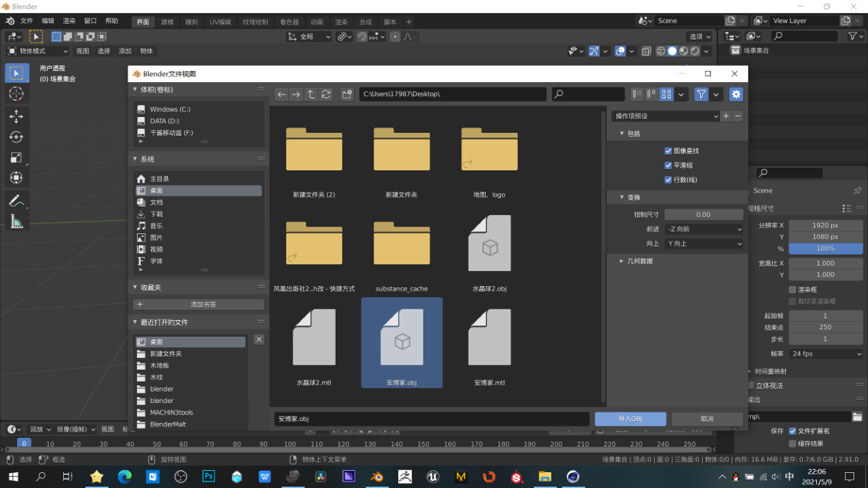Enable the 立体视法 checkbox
Viewport: 868px width, 488px height.
[x=752, y=385]
